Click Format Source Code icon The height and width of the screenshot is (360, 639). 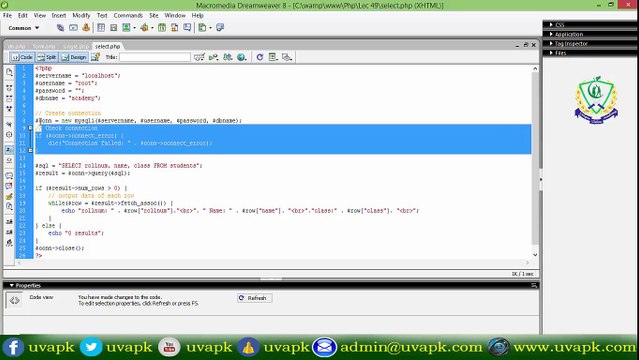9,243
